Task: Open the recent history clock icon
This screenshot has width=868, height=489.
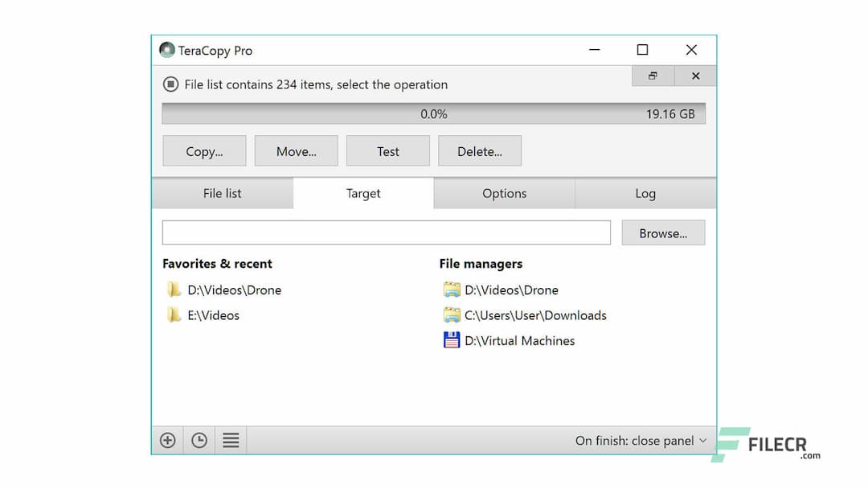Action: [199, 440]
